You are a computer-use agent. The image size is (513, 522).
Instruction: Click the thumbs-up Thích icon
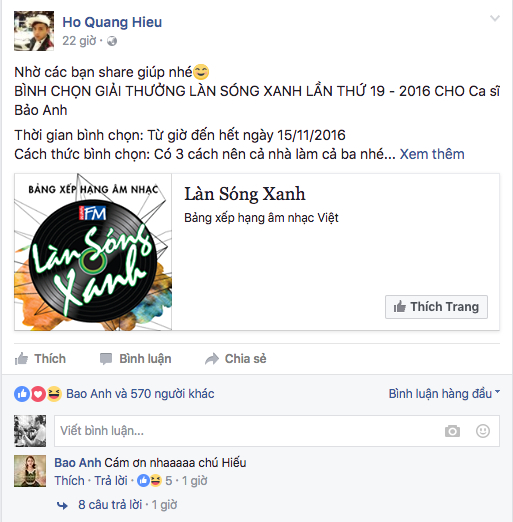[21, 359]
